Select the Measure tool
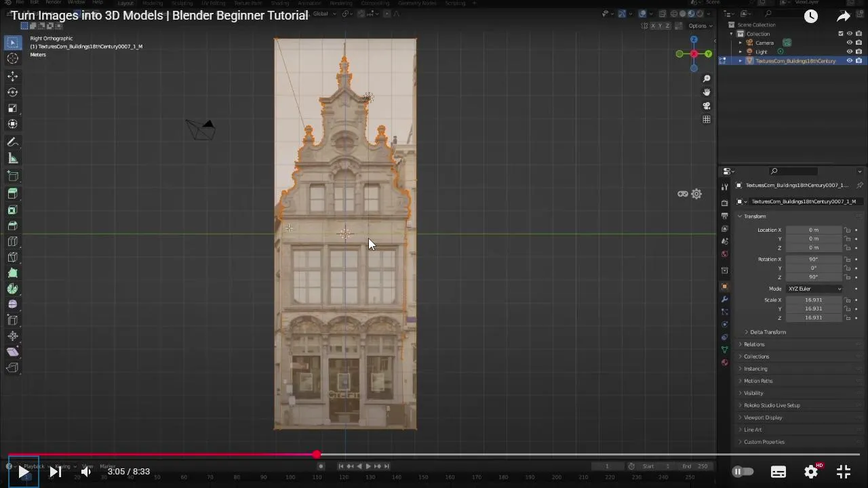868x488 pixels. tap(12, 158)
